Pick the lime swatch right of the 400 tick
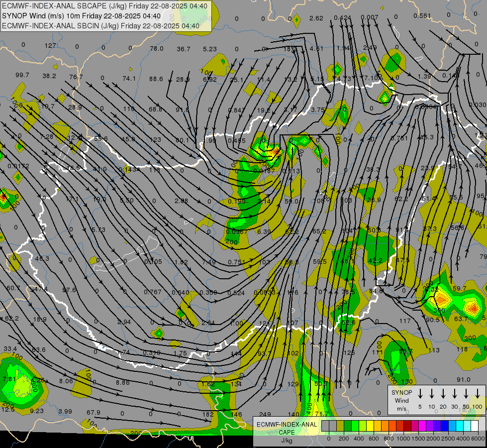 tap(363, 426)
